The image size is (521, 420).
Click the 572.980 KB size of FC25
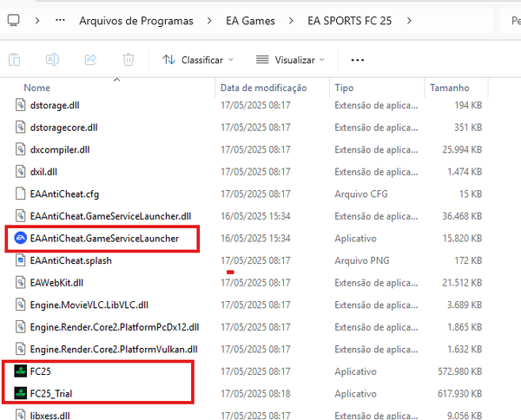(x=460, y=371)
